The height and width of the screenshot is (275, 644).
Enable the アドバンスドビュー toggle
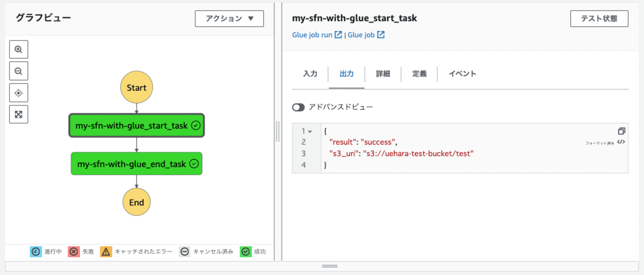click(x=298, y=107)
